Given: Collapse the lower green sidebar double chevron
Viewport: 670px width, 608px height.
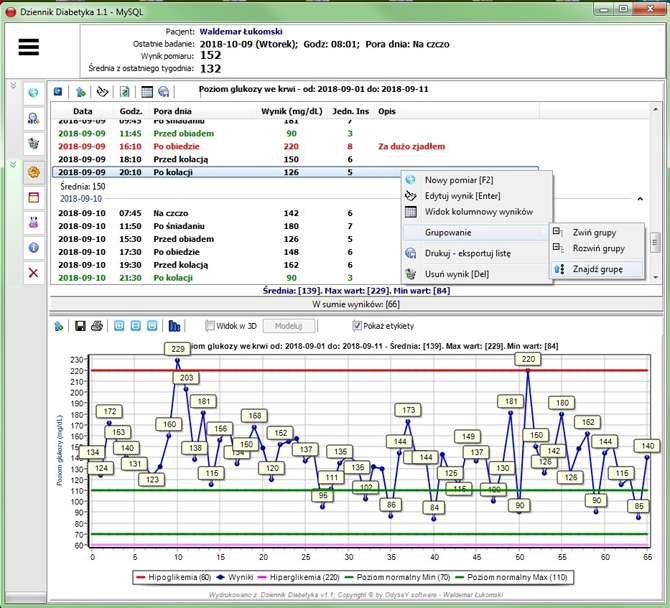Looking at the screenshot, I should pos(13,164).
